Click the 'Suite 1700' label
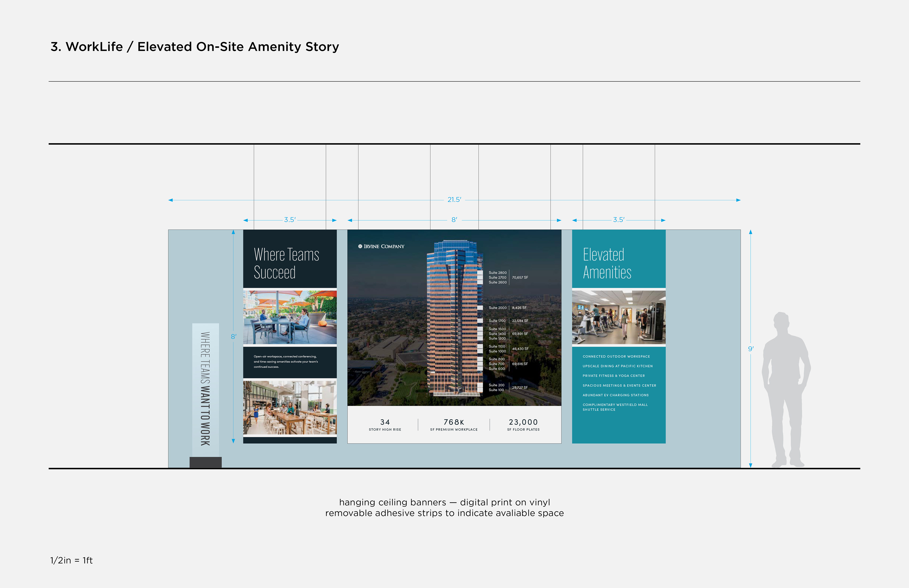 pos(497,321)
